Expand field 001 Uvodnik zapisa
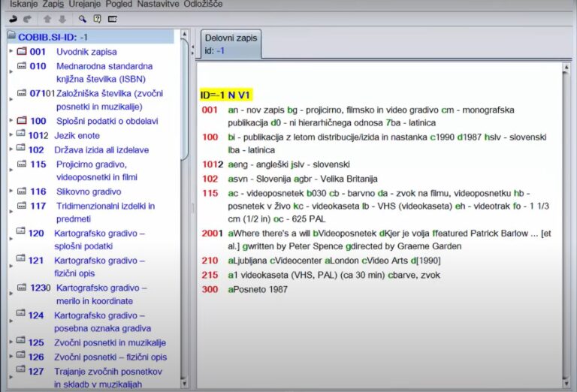This screenshot has width=577, height=392. pyautogui.click(x=11, y=52)
